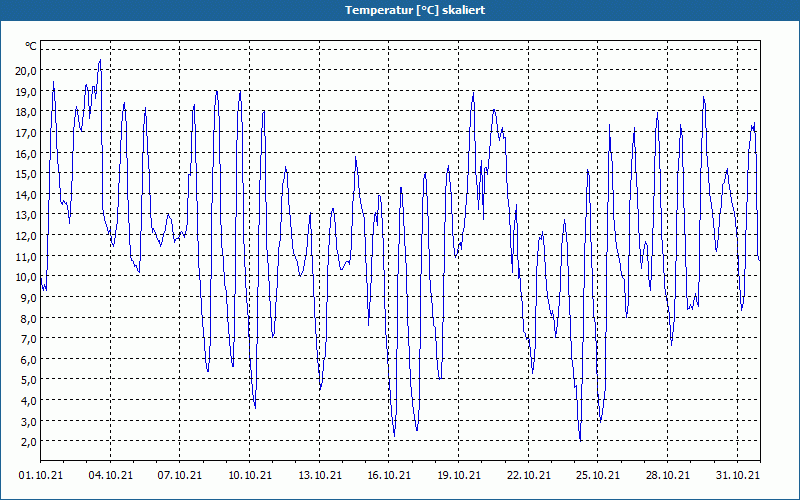Click the 25.10.21 date label
800x500 pixels.
click(x=598, y=476)
